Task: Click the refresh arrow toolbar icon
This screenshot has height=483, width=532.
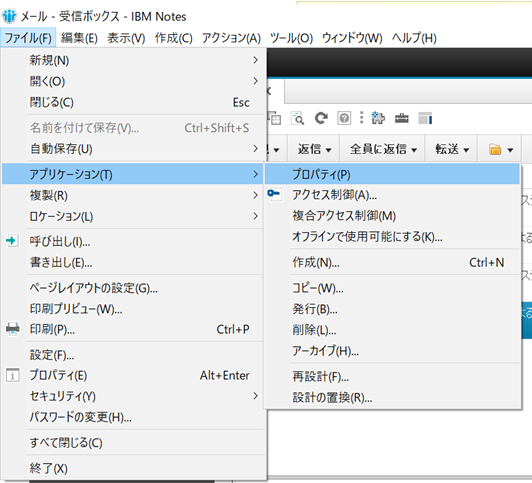Action: coord(321,118)
